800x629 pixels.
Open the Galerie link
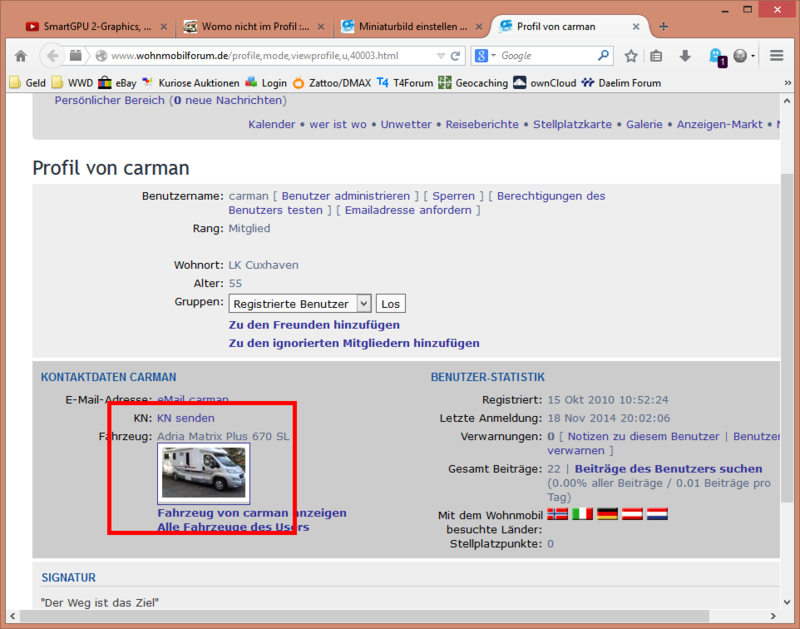644,124
